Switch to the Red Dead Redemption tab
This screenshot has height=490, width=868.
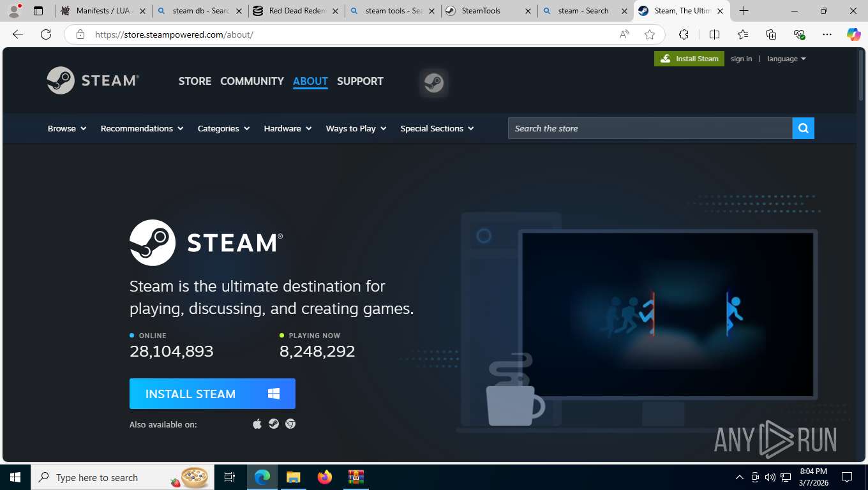click(297, 11)
